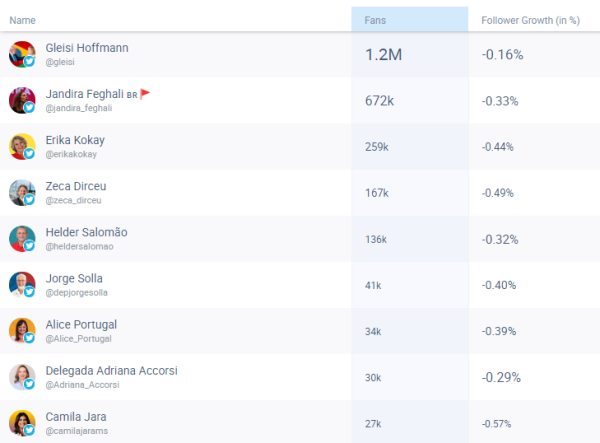Click the 672k fans cell

click(380, 101)
